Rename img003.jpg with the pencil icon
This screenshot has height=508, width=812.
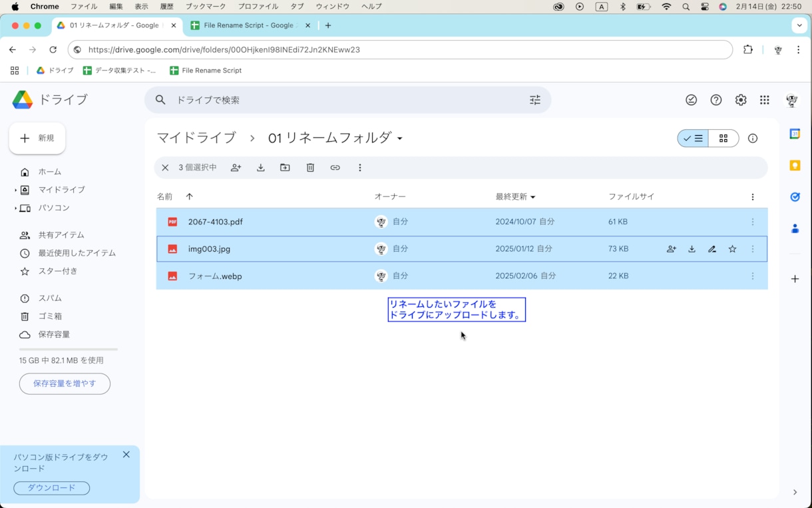pos(712,249)
